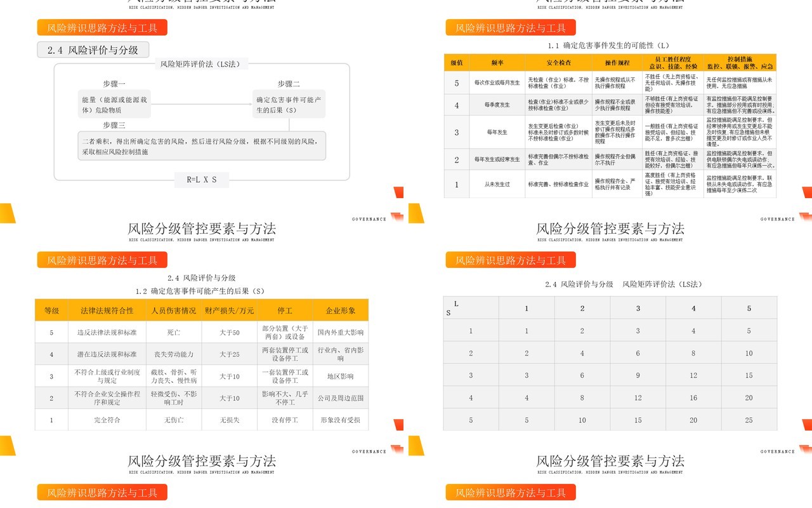Click the '人员伤害情况' table header
Viewport: 812px width, 508px height.
coord(174,311)
